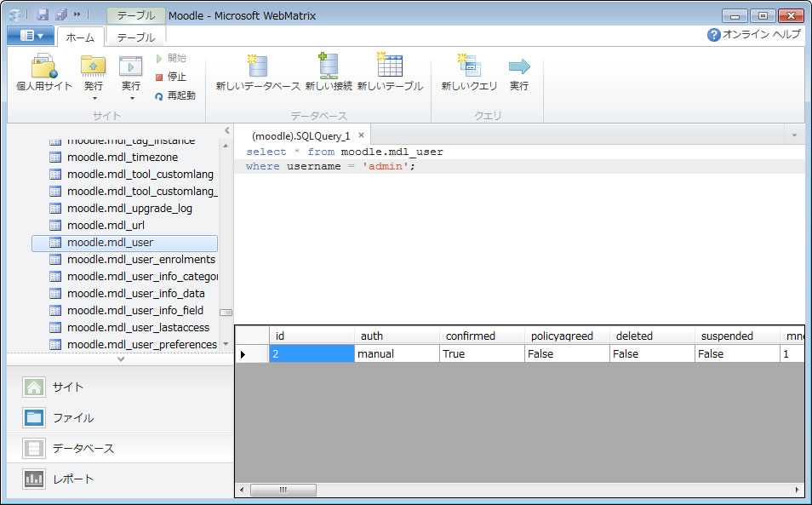
Task: Click the horizontal scrollbar thumb in results
Action: click(283, 491)
